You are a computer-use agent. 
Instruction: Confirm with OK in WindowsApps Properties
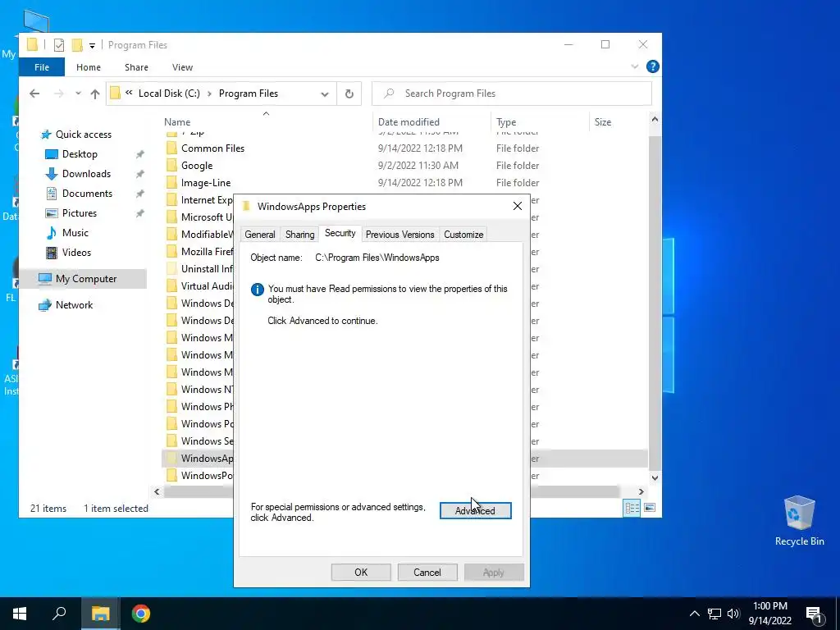coord(361,572)
